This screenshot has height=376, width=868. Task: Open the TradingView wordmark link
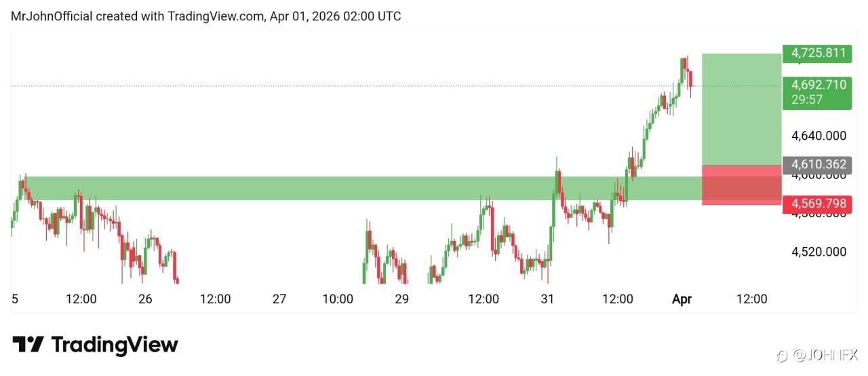pos(115,344)
